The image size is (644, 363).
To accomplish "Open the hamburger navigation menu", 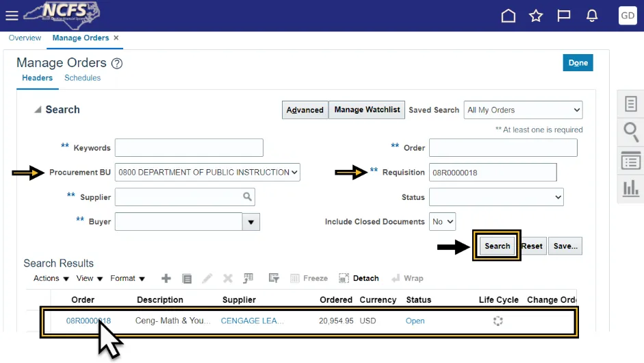I will (12, 15).
